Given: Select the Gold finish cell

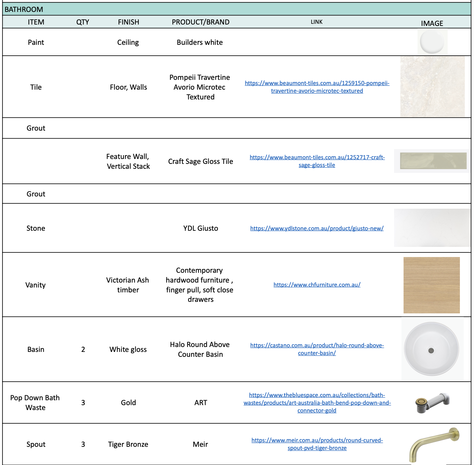Looking at the screenshot, I should click(128, 403).
